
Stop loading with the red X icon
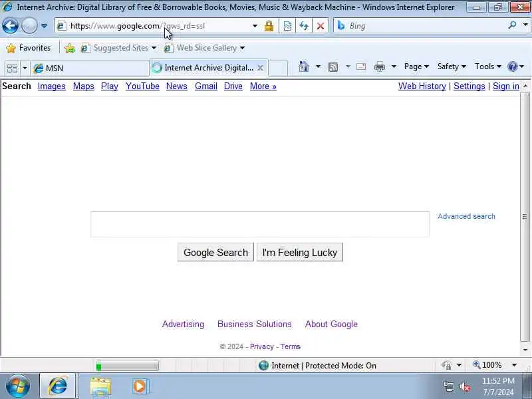click(x=321, y=26)
